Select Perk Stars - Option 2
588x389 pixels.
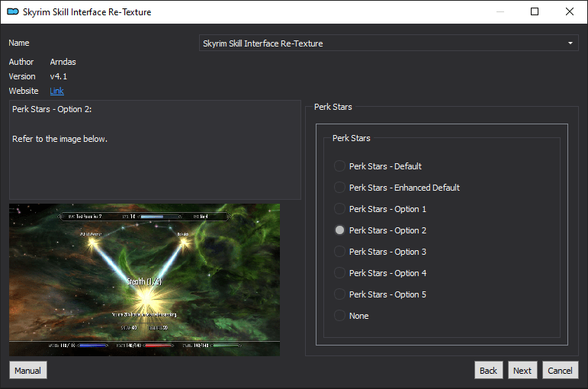pos(339,230)
